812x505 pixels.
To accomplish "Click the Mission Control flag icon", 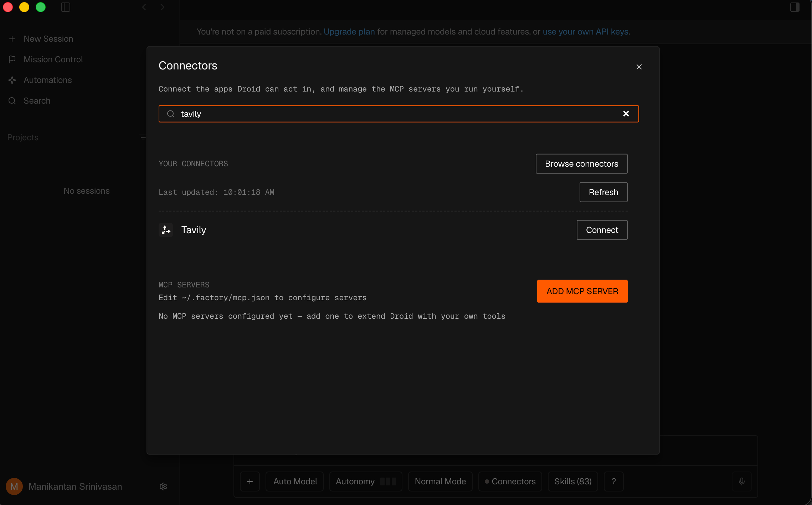I will 12,59.
